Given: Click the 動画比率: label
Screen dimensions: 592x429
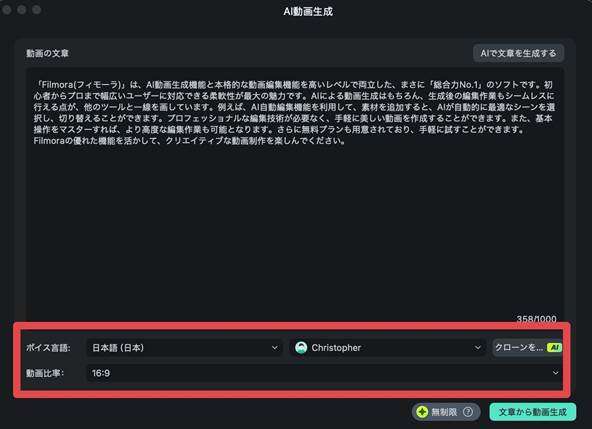Looking at the screenshot, I should click(x=45, y=373).
